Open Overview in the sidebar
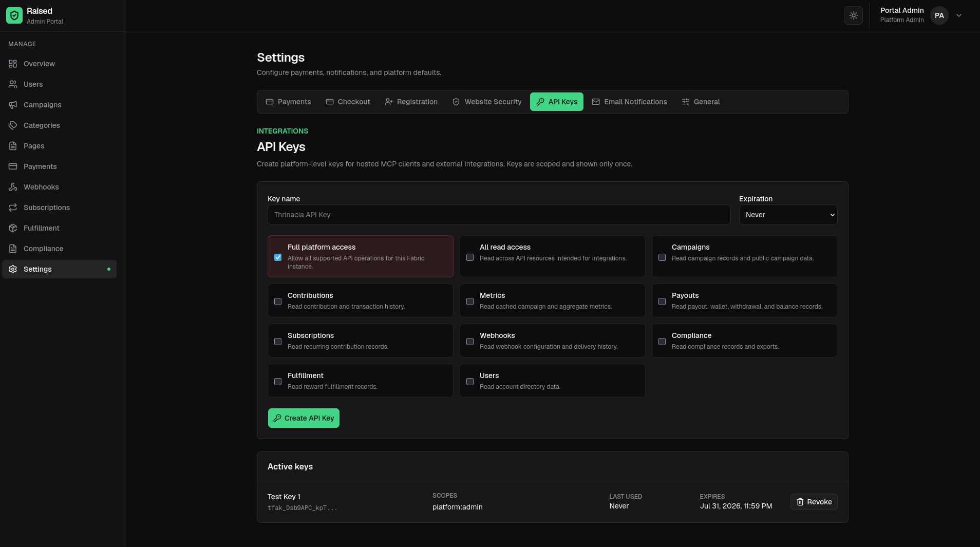 pyautogui.click(x=59, y=64)
